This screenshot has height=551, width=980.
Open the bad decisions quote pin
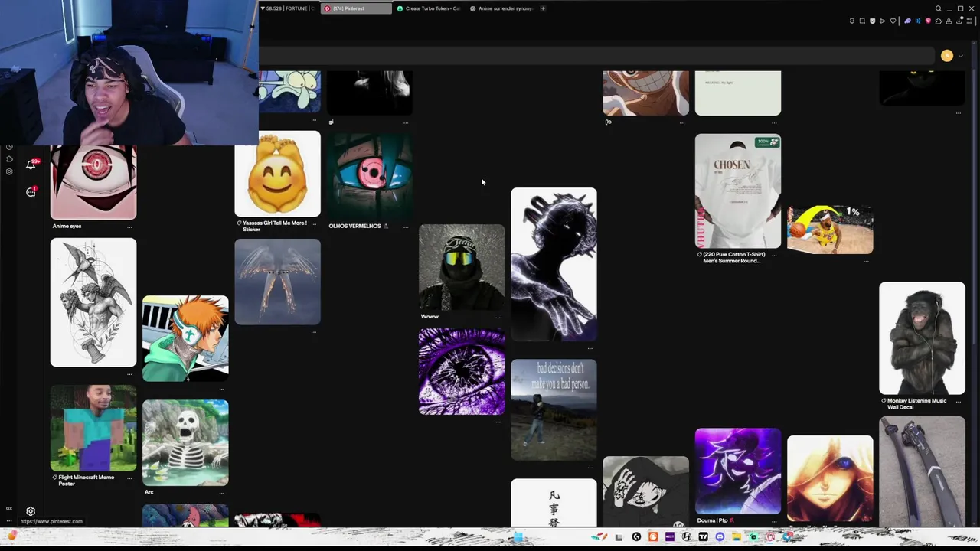(554, 409)
